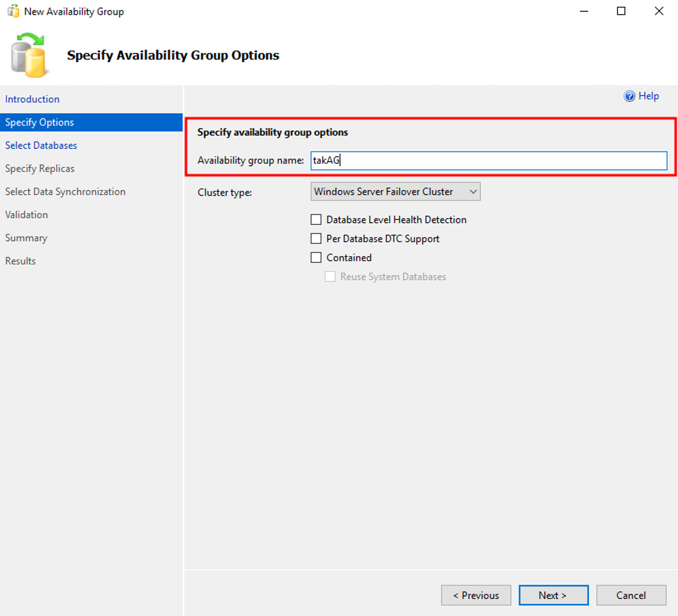Click the Specify Replicas step
The image size is (678, 616).
tap(40, 168)
